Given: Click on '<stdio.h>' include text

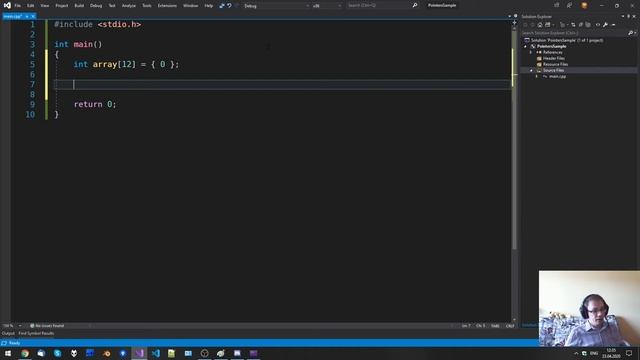Looking at the screenshot, I should 119,24.
